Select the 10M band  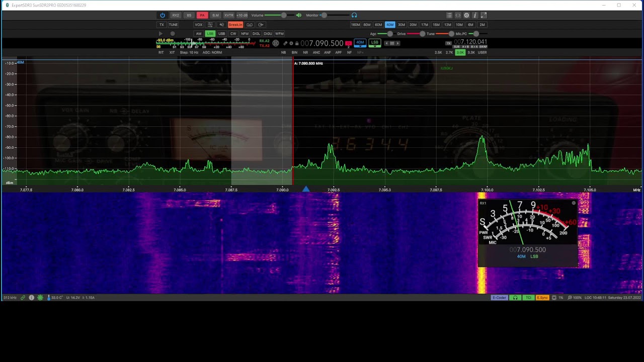pyautogui.click(x=459, y=25)
